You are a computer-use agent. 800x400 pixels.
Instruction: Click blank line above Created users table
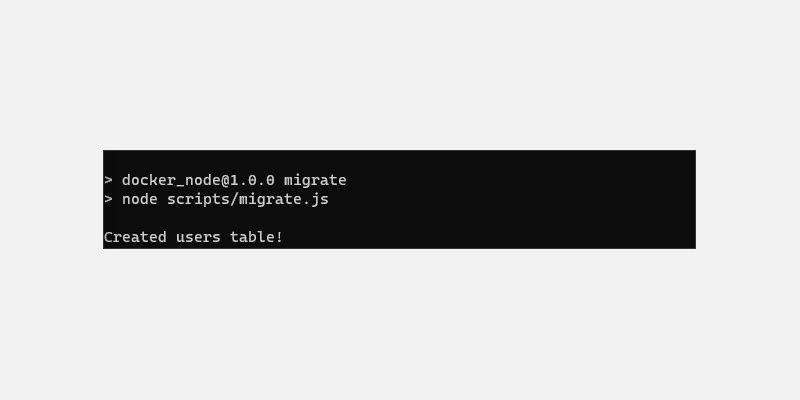[399, 218]
